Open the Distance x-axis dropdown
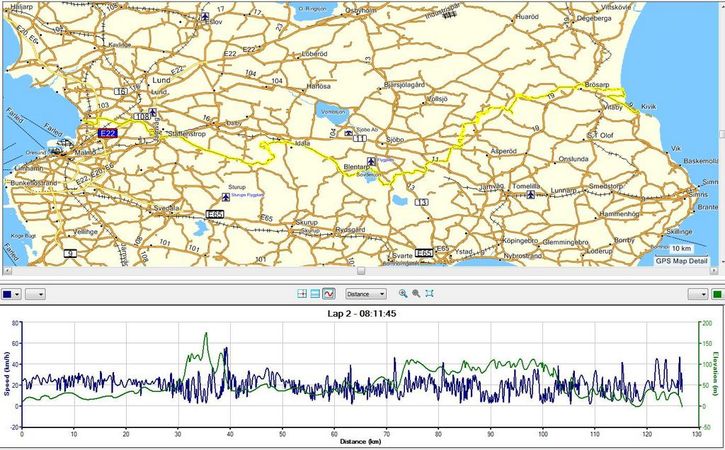 click(365, 294)
